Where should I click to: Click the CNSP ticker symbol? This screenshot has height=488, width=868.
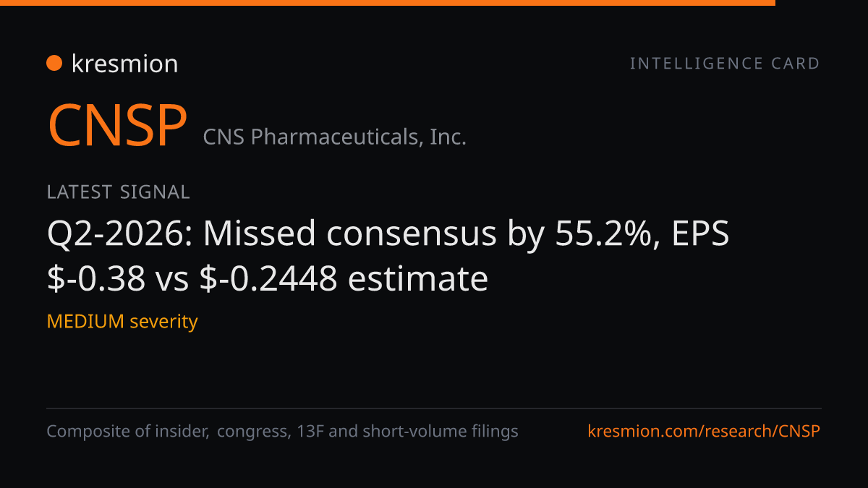[117, 127]
